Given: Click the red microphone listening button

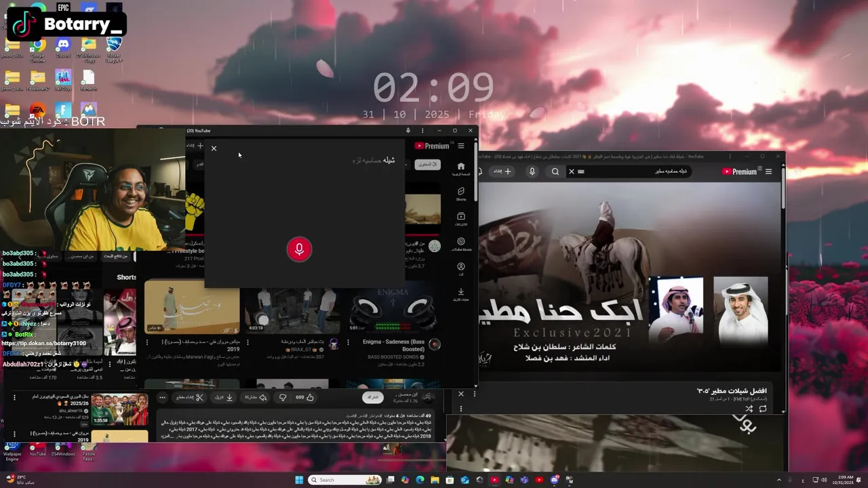Looking at the screenshot, I should click(x=299, y=249).
